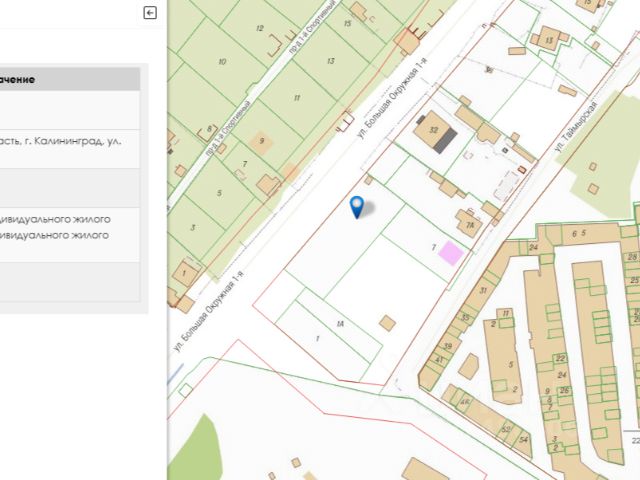Click building number 24 near block 6
The image size is (640, 480).
pos(533,247)
